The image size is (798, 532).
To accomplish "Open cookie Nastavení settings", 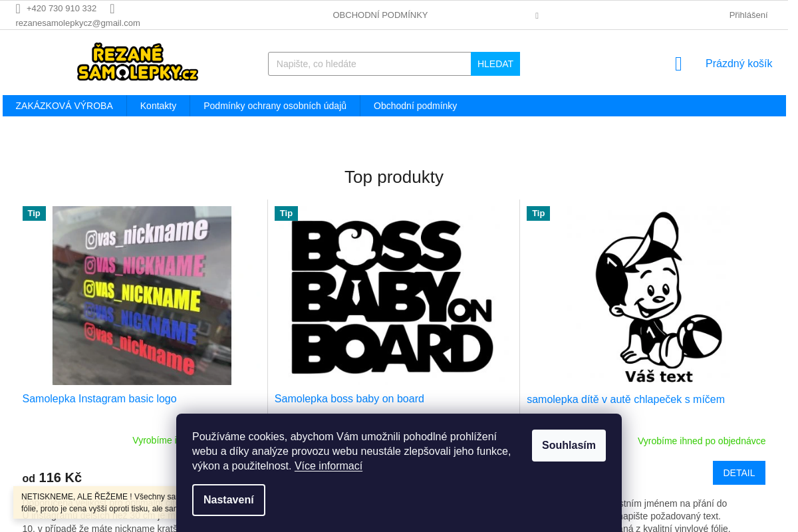I will 229,500.
